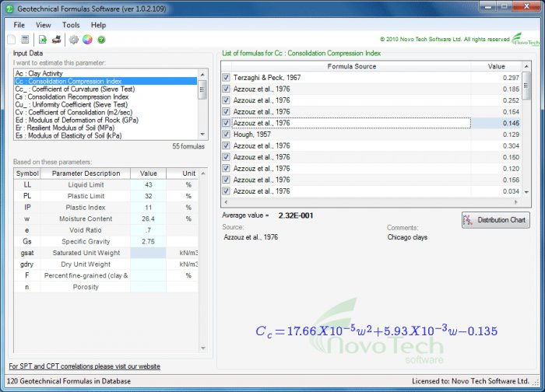This screenshot has width=545, height=392.
Task: Click the scroll-down arrow of the formula list
Action: 526,192
